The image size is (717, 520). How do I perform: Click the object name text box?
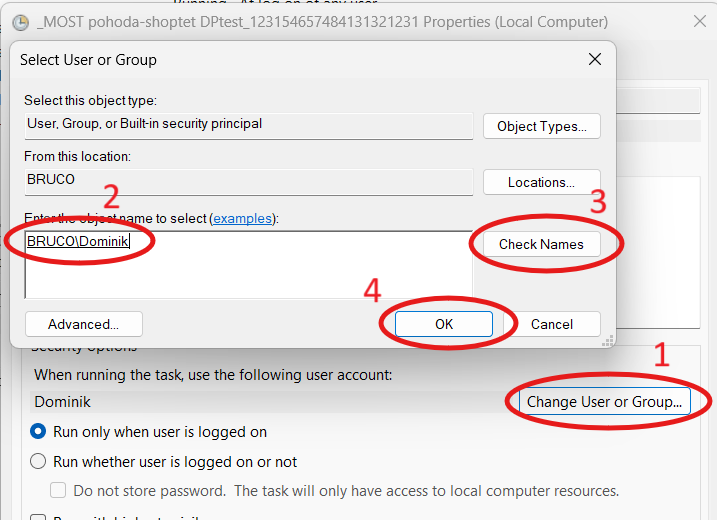point(248,264)
